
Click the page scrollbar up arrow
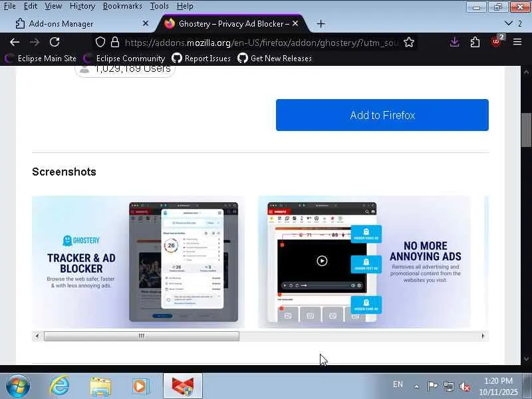pyautogui.click(x=526, y=72)
